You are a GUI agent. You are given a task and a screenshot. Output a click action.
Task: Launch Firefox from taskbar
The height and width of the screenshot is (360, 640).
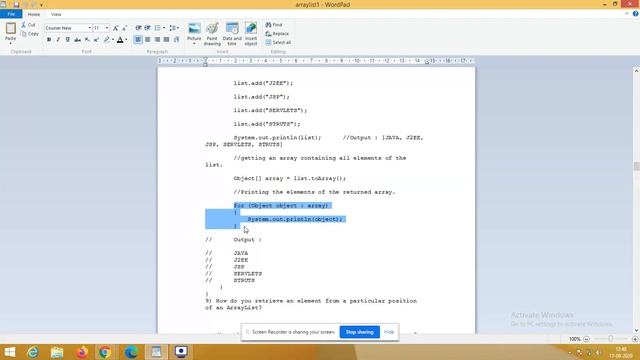82,352
